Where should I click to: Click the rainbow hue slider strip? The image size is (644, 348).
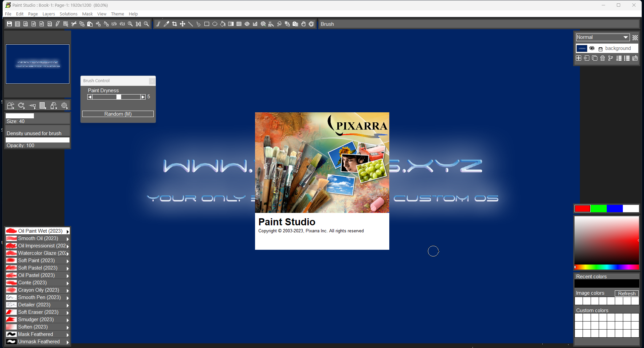[607, 267]
